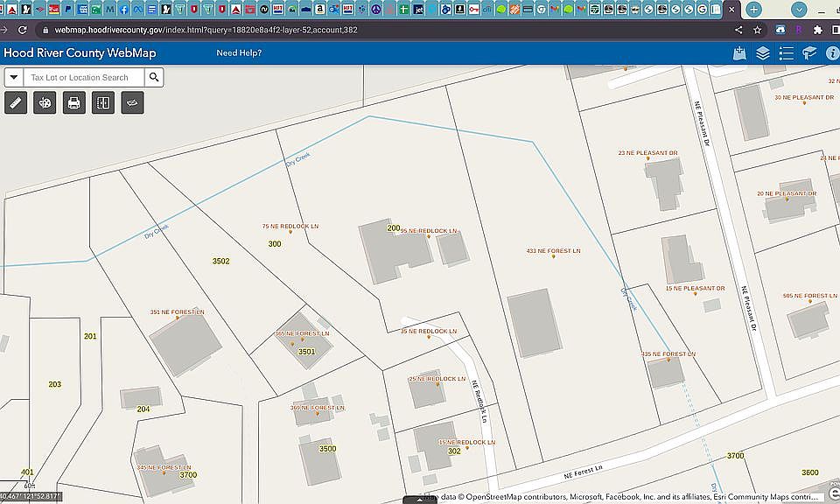Click the Hood River County WebMap title
The height and width of the screenshot is (504, 840).
80,53
